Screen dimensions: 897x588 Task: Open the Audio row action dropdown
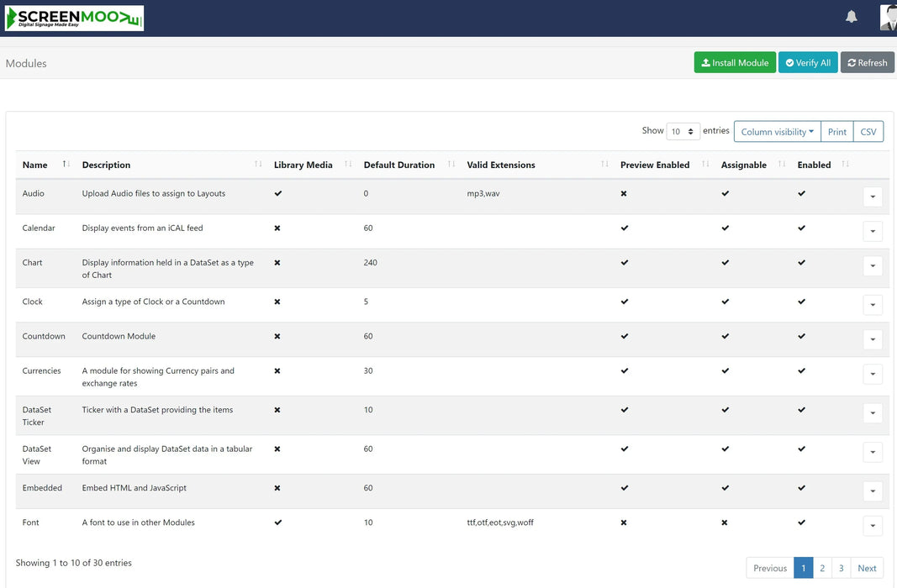click(873, 197)
